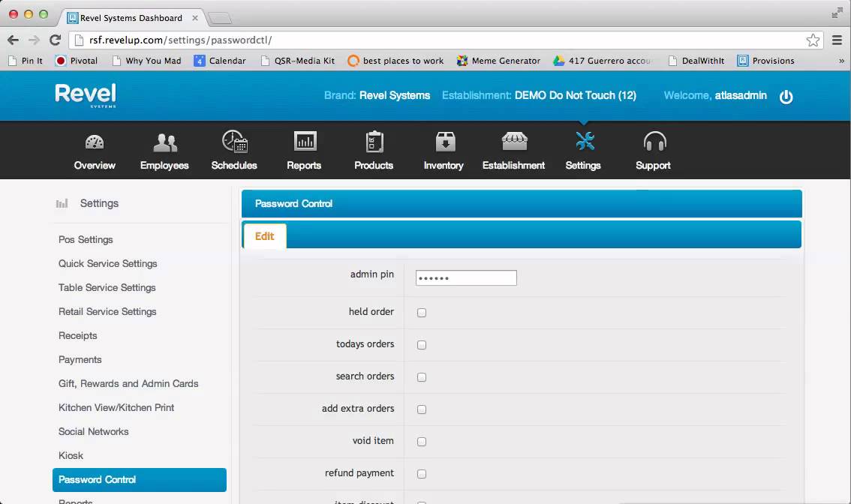Open a new browser tab

point(220,19)
